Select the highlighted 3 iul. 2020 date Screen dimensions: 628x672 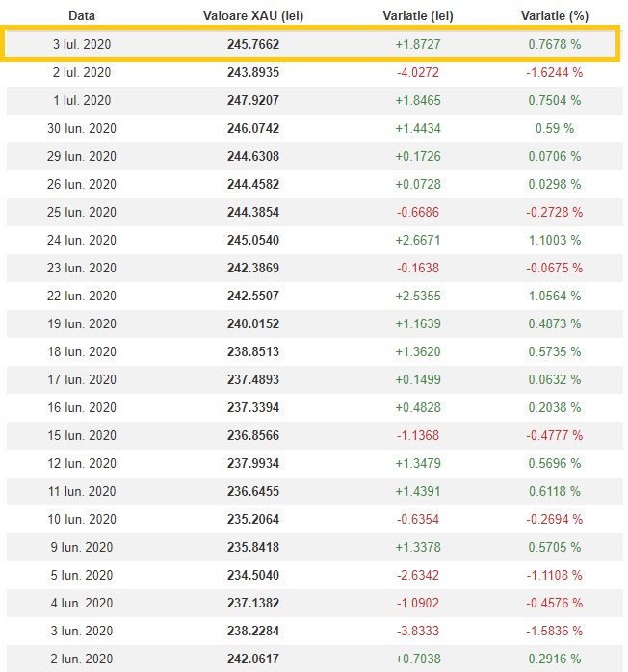(x=83, y=45)
